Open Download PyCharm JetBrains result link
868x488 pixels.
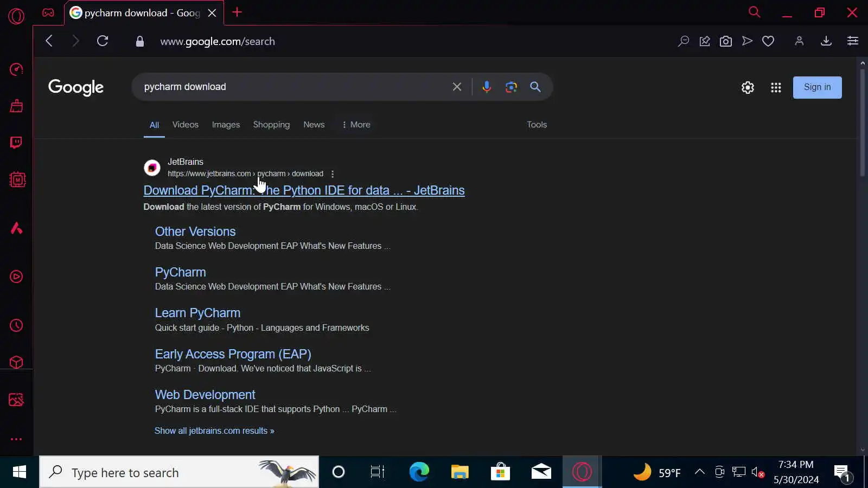pos(304,190)
